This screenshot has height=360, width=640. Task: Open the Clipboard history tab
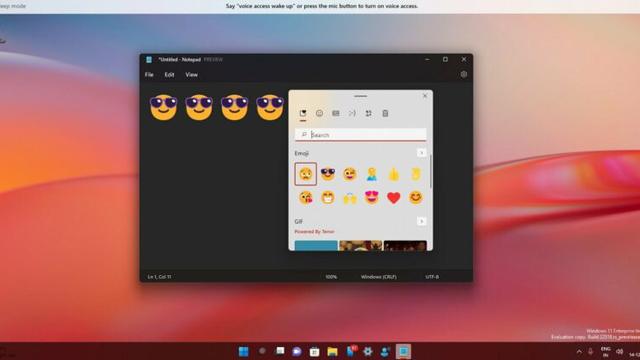tap(385, 113)
